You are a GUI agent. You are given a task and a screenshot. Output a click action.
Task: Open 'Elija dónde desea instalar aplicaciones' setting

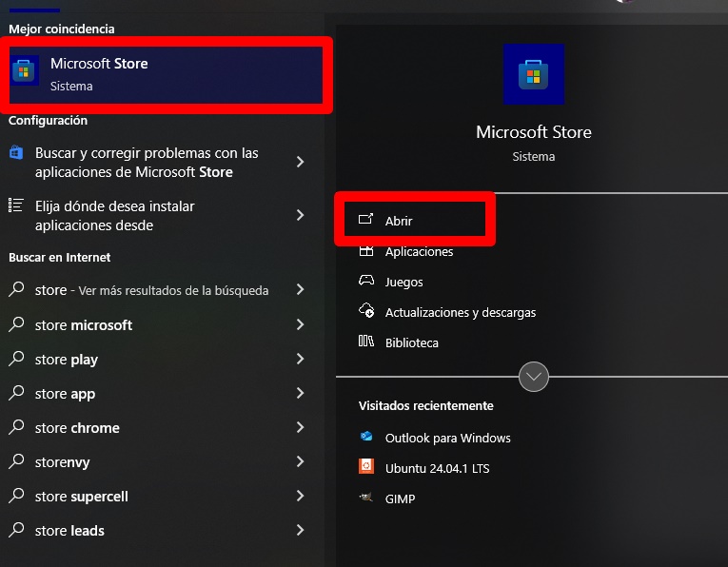pos(156,216)
